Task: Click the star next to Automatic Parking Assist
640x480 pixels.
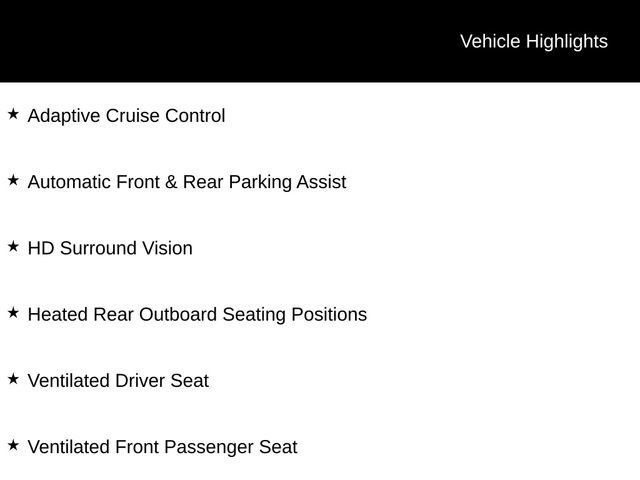Action: [x=13, y=181]
